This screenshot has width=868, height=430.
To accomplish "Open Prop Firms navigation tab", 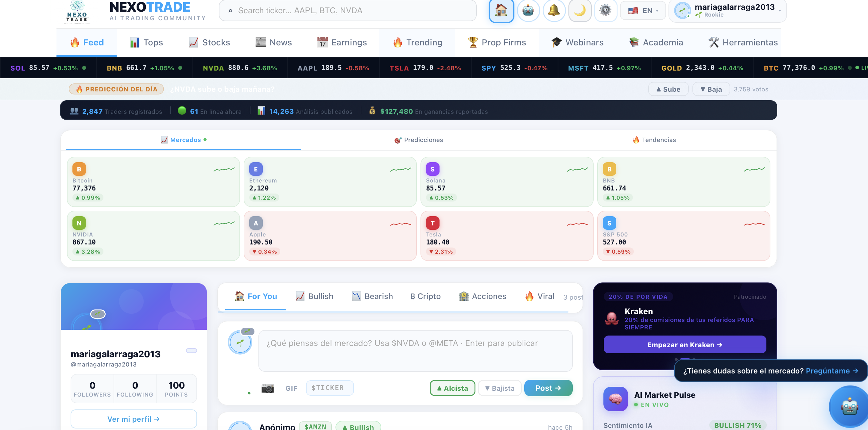I will [497, 42].
